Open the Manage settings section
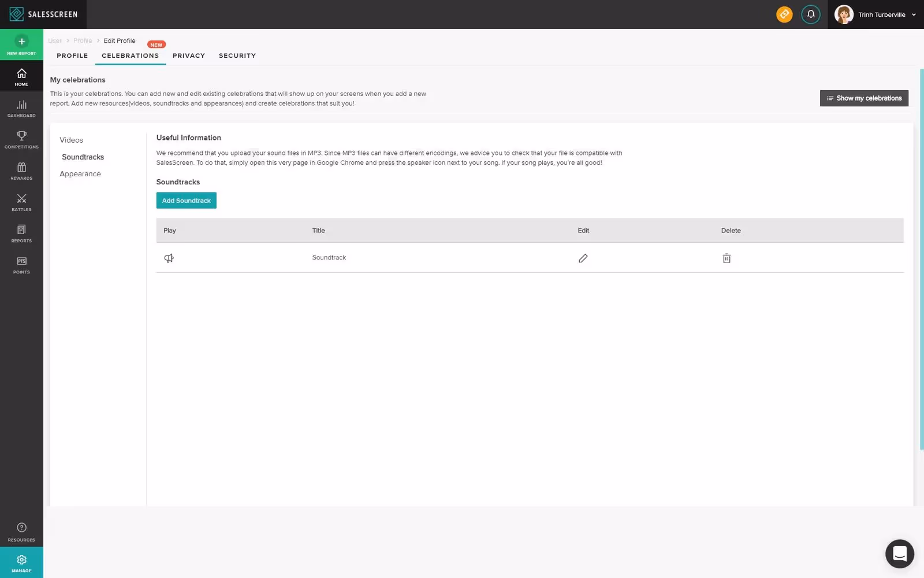This screenshot has height=578, width=924. [x=21, y=562]
